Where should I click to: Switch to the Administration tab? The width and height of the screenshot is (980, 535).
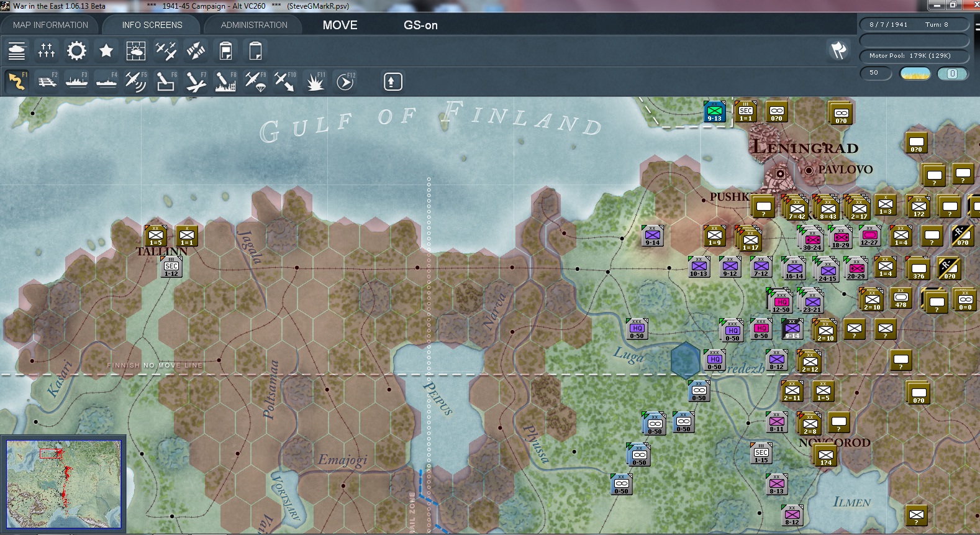click(x=254, y=25)
